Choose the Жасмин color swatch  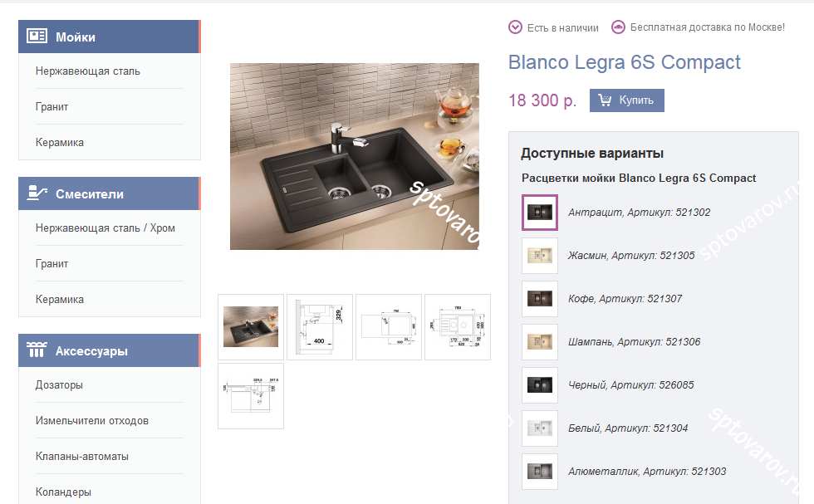click(540, 256)
